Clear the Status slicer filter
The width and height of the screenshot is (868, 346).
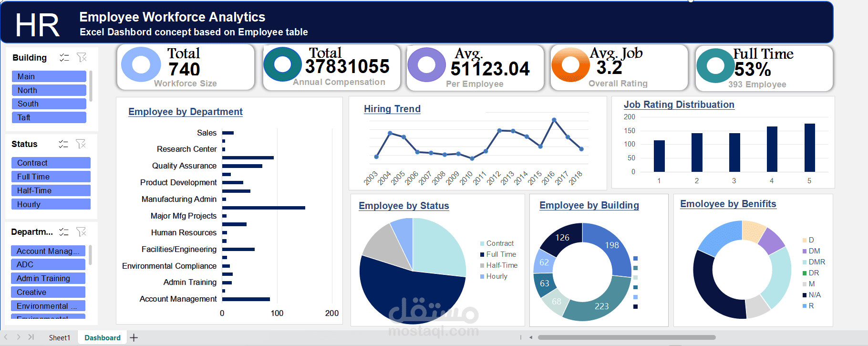point(81,144)
